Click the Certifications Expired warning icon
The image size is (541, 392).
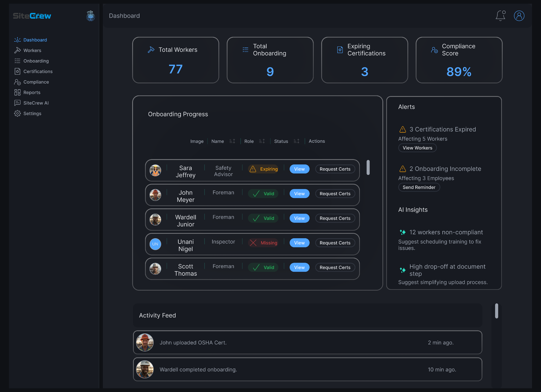[x=403, y=129]
